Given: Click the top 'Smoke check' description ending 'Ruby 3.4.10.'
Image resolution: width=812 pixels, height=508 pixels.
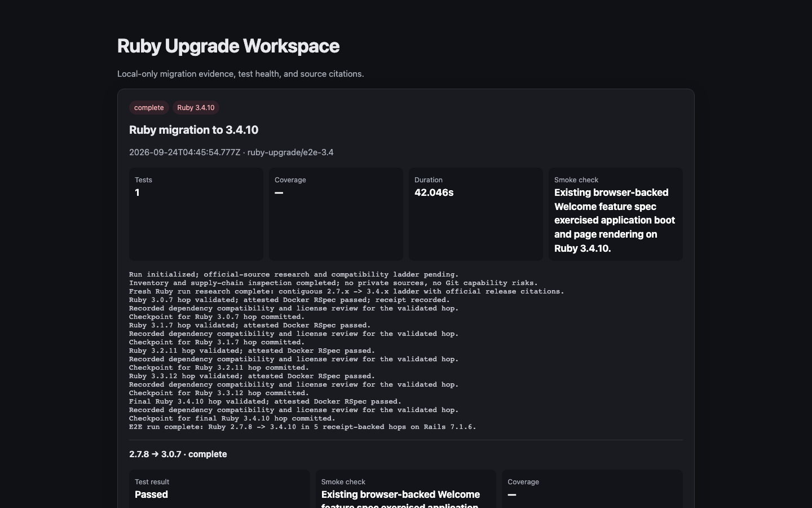Looking at the screenshot, I should click(x=615, y=220).
